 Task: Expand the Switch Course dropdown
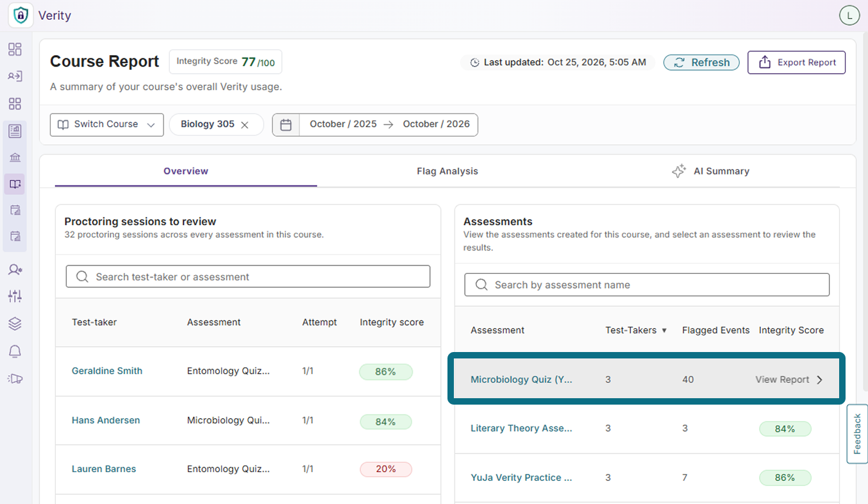[106, 124]
